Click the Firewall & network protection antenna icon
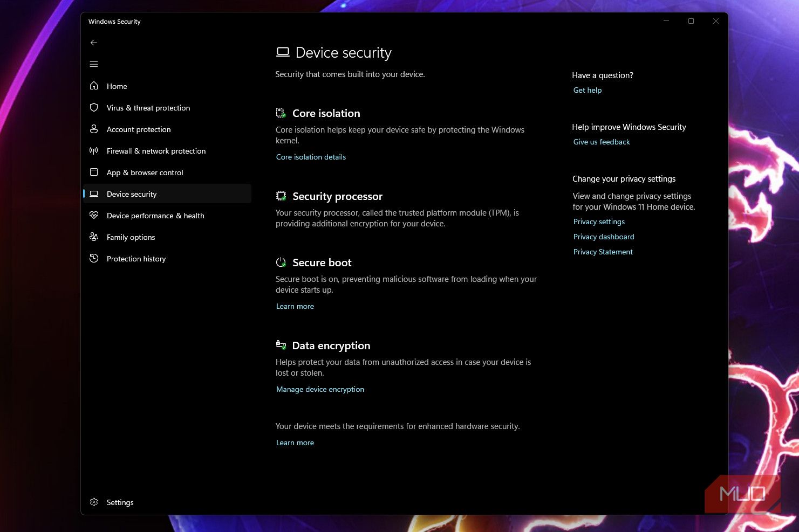This screenshot has height=532, width=799. click(94, 150)
